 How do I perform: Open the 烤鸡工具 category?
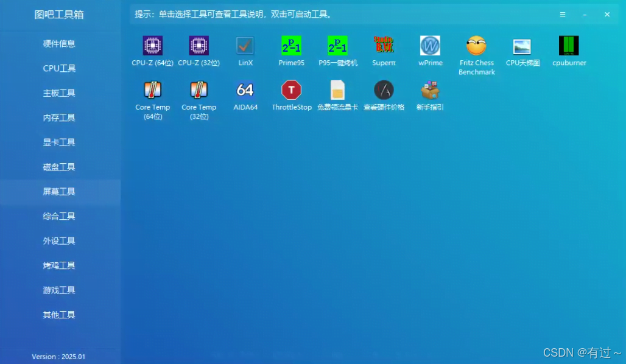pos(59,265)
